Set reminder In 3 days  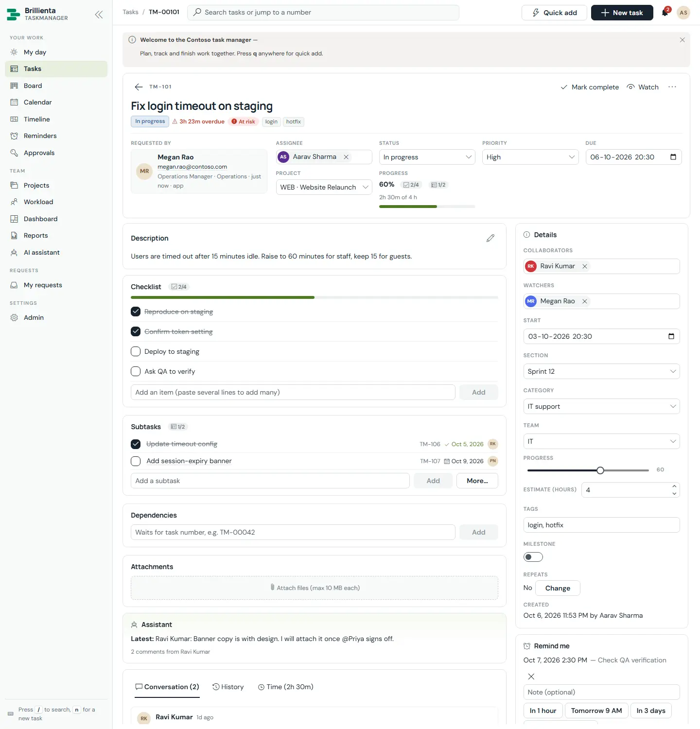click(x=651, y=711)
